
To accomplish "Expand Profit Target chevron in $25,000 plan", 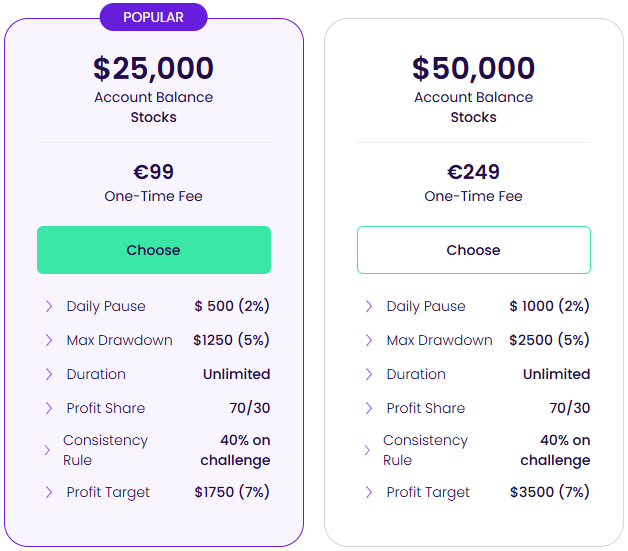I will click(49, 492).
